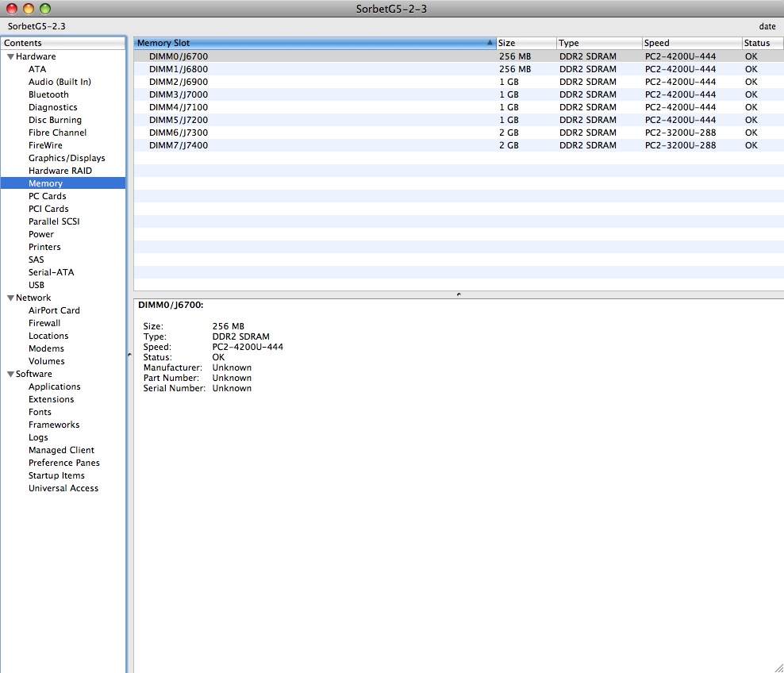Screen dimensions: 784x673
Task: Select Modems under Network
Action: tap(46, 348)
